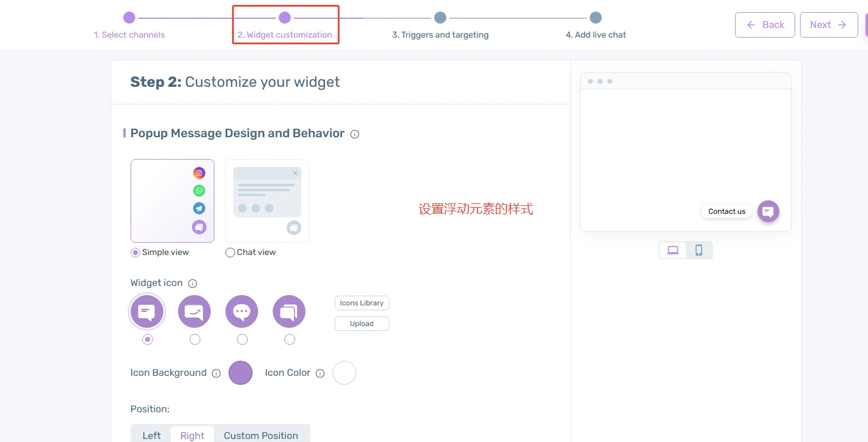The width and height of the screenshot is (868, 442).
Task: Click the Instagram icon in Simple view preview
Action: click(x=199, y=172)
